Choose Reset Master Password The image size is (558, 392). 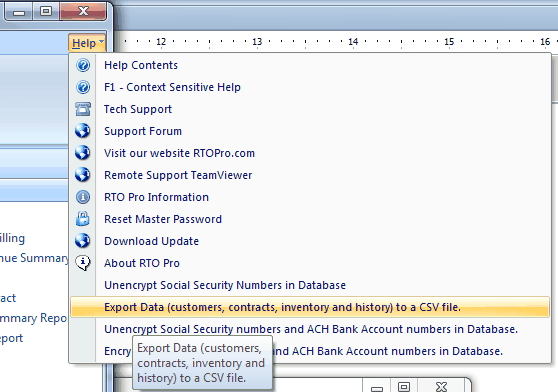[x=310, y=219]
